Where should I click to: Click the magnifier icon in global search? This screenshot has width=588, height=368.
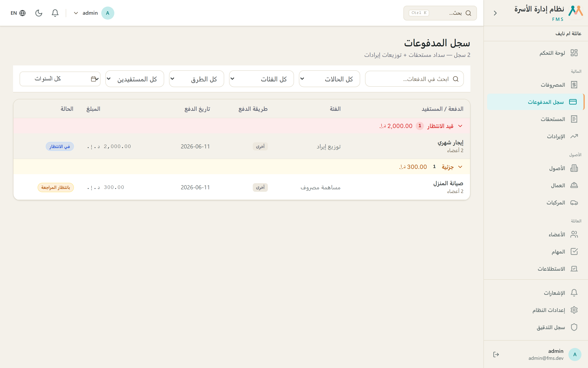click(x=468, y=13)
